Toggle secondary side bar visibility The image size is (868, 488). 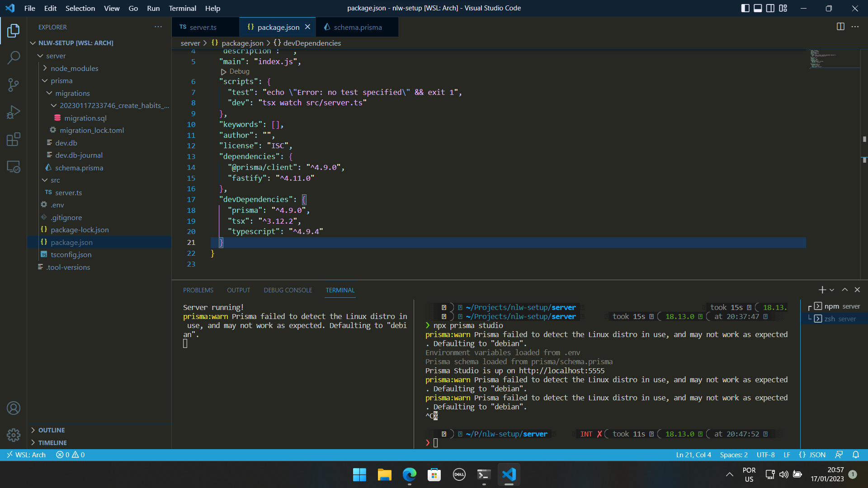point(770,8)
